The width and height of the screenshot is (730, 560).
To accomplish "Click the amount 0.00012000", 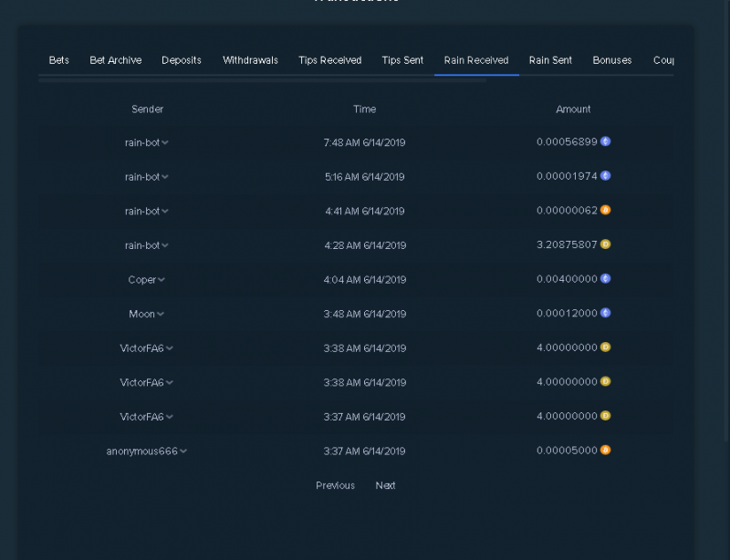I will 567,313.
